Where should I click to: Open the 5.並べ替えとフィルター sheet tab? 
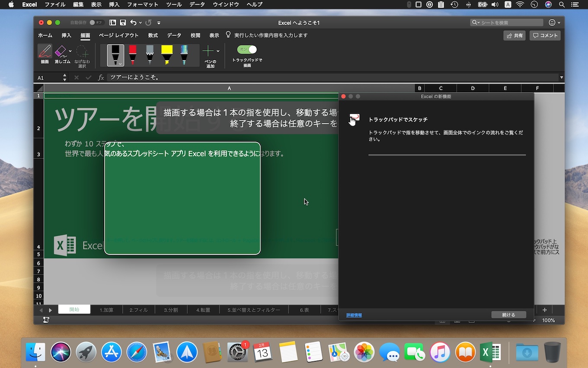[x=254, y=310]
